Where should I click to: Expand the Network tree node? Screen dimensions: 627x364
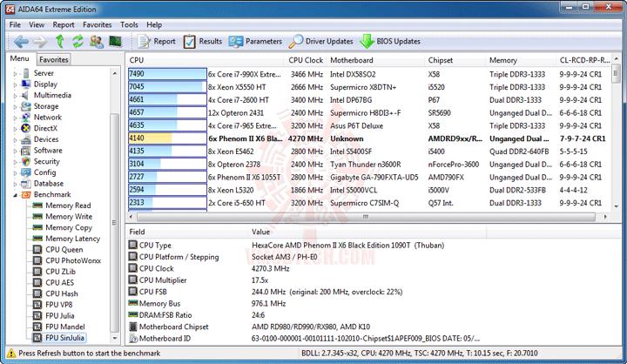[15, 118]
